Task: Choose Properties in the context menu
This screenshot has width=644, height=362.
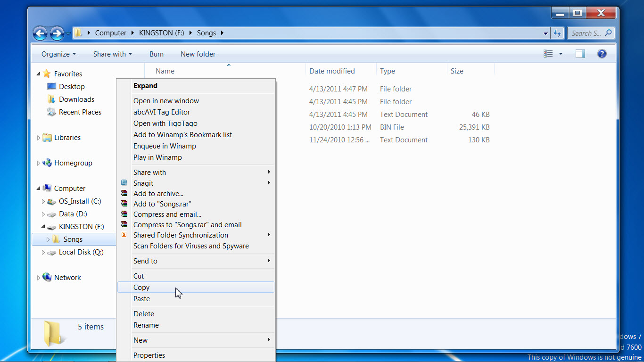Action: pyautogui.click(x=149, y=355)
